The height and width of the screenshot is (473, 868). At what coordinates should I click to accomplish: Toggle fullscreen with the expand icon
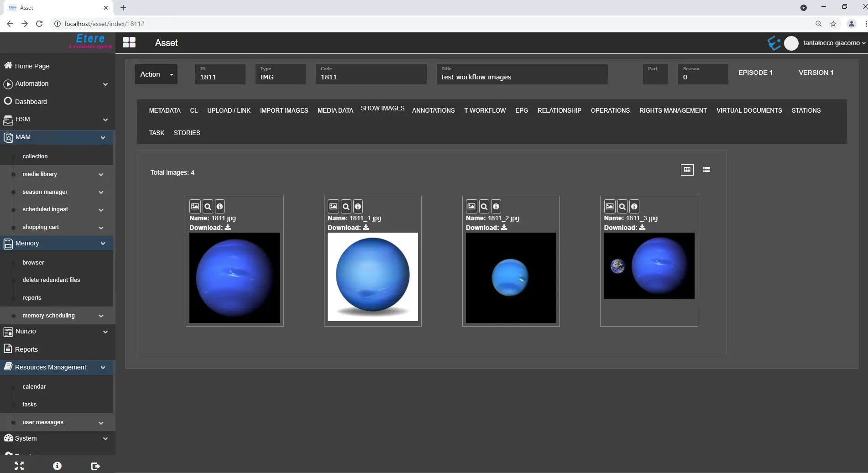(x=19, y=466)
